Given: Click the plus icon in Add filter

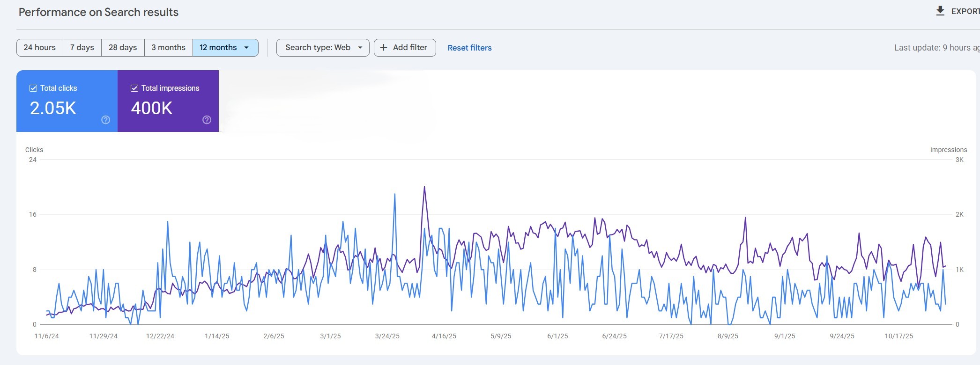Looking at the screenshot, I should (384, 48).
